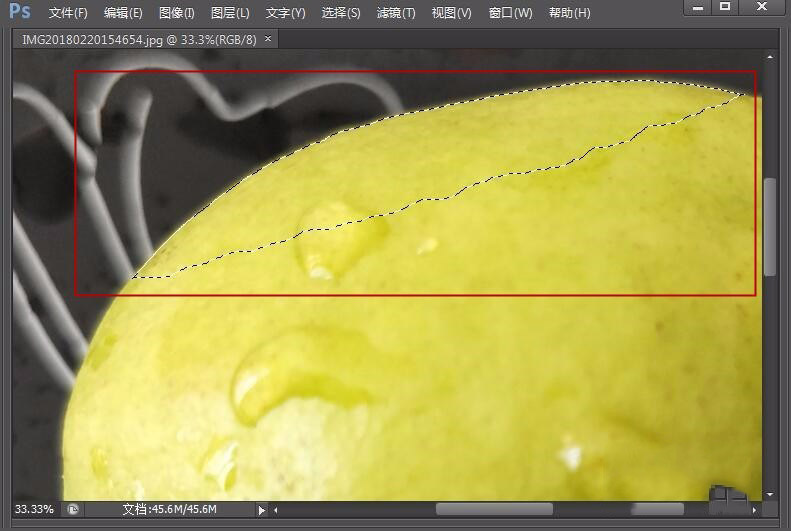Click the vertical scrollbar up arrow

click(770, 57)
